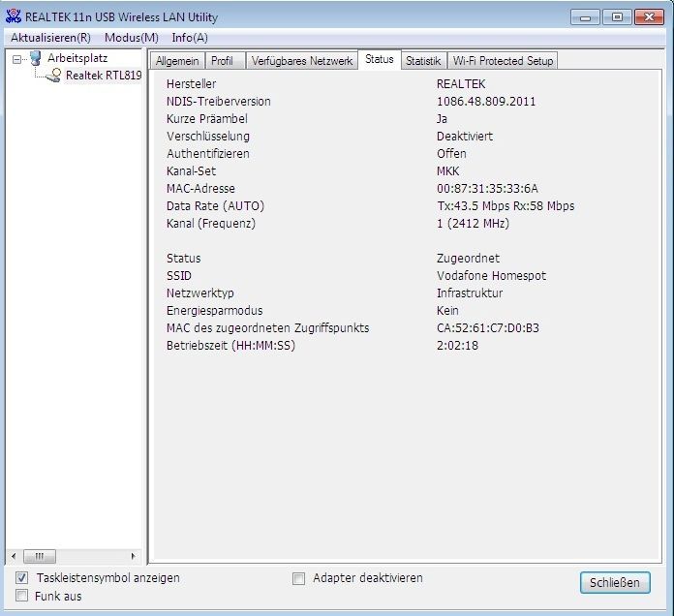Click the uptime value 2:02:18
Image resolution: width=674 pixels, height=616 pixels.
tap(457, 346)
